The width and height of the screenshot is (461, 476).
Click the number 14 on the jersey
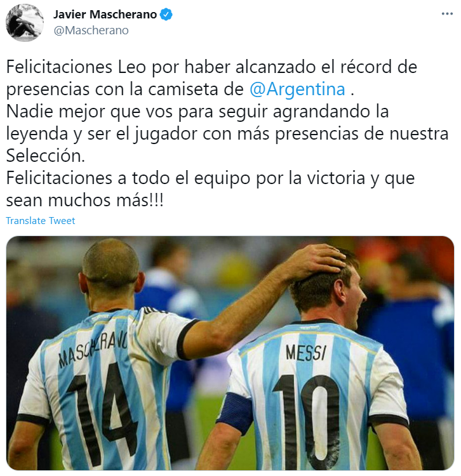point(100,413)
